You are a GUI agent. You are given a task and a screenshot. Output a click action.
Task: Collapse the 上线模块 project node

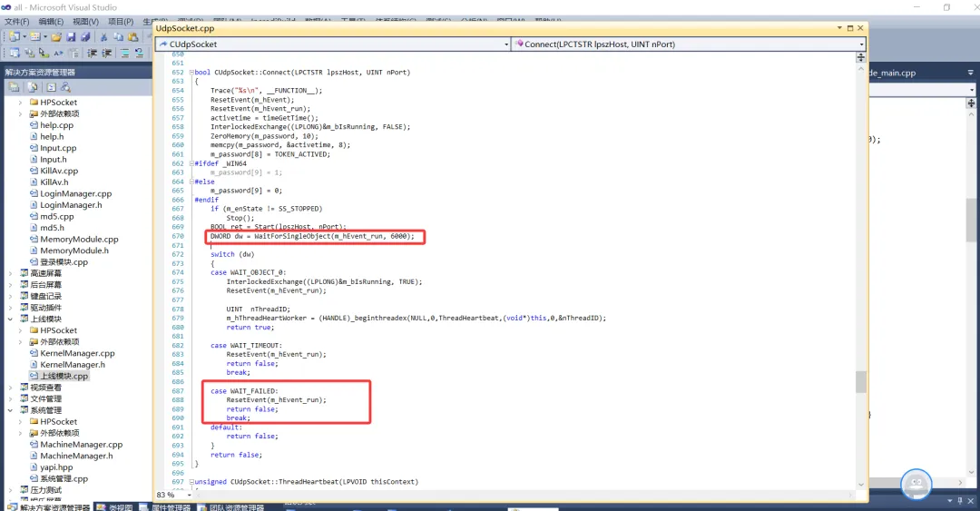click(x=10, y=319)
